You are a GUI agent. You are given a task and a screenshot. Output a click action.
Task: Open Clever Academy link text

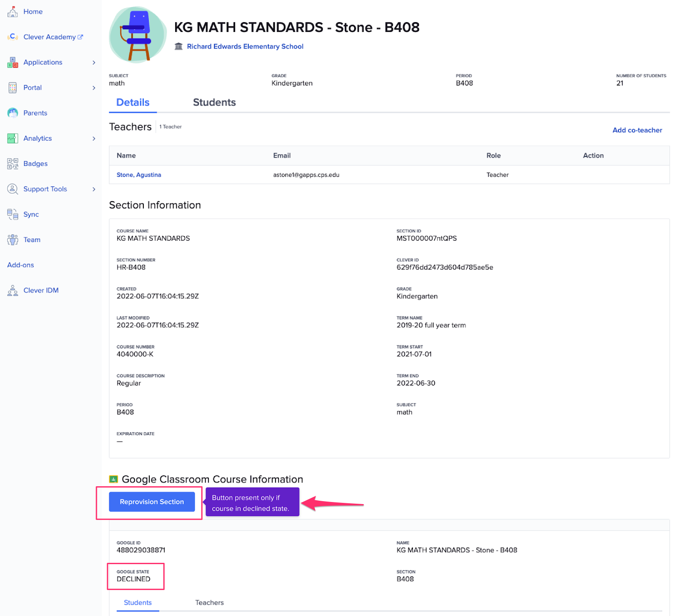click(x=49, y=37)
